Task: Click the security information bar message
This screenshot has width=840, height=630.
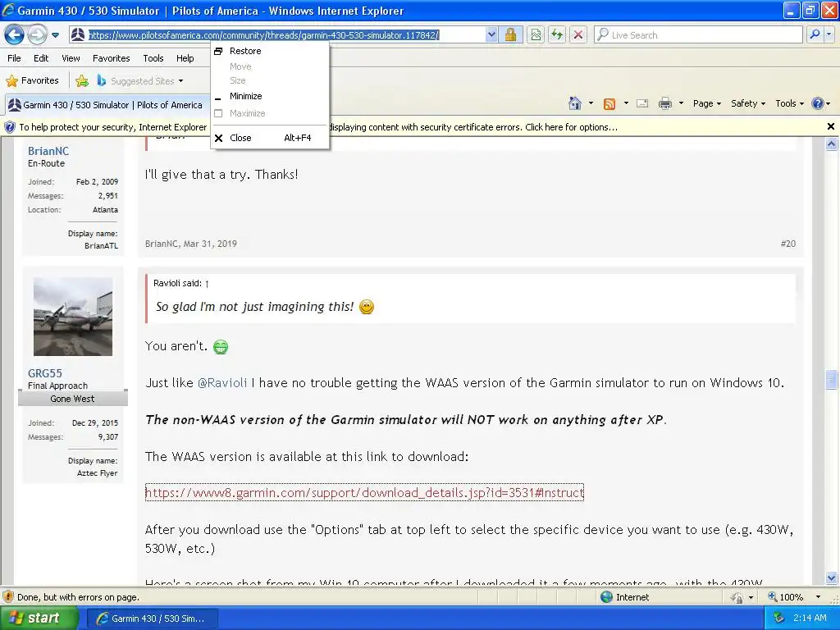Action: tap(413, 127)
